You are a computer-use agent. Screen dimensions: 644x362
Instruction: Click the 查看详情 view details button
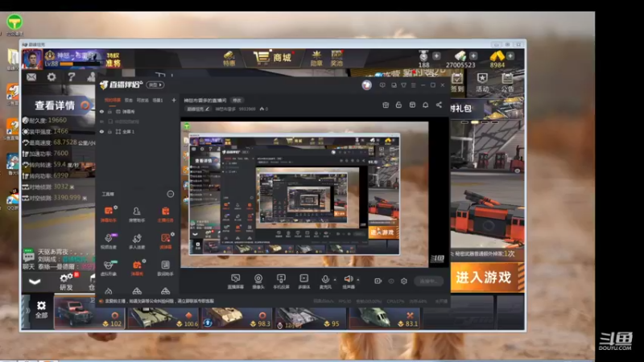(x=58, y=105)
